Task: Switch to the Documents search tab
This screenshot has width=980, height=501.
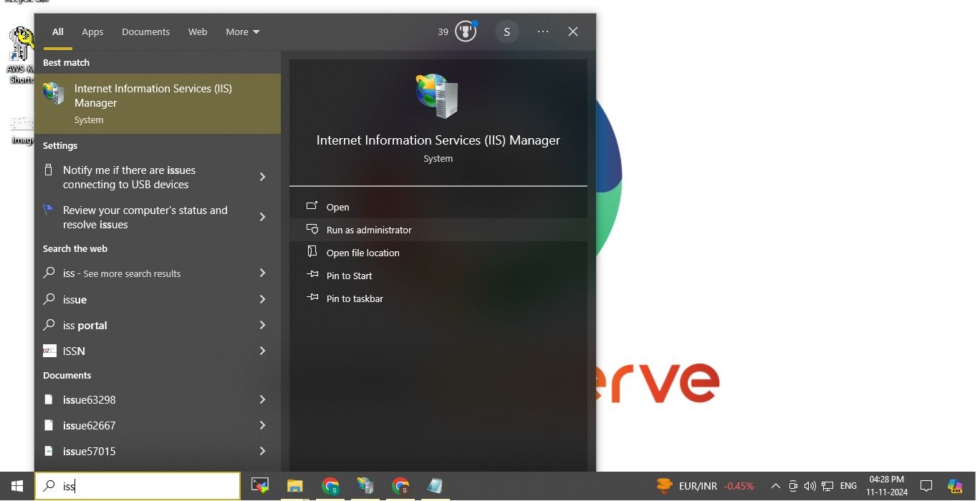Action: coord(145,31)
